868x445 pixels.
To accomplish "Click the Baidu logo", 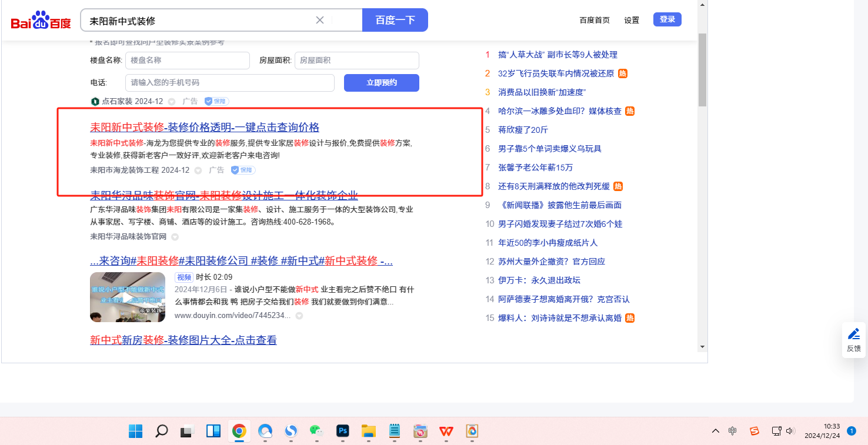I will pyautogui.click(x=41, y=21).
